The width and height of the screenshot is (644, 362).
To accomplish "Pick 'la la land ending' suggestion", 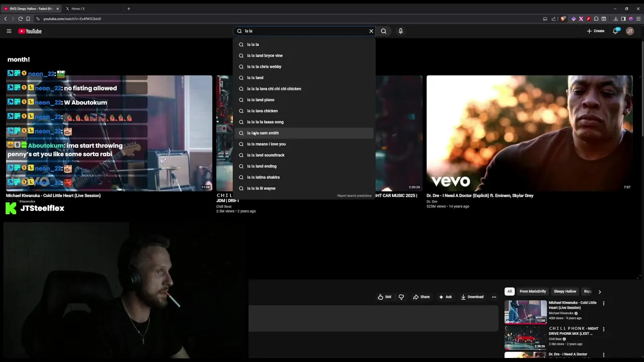I will tap(304, 166).
